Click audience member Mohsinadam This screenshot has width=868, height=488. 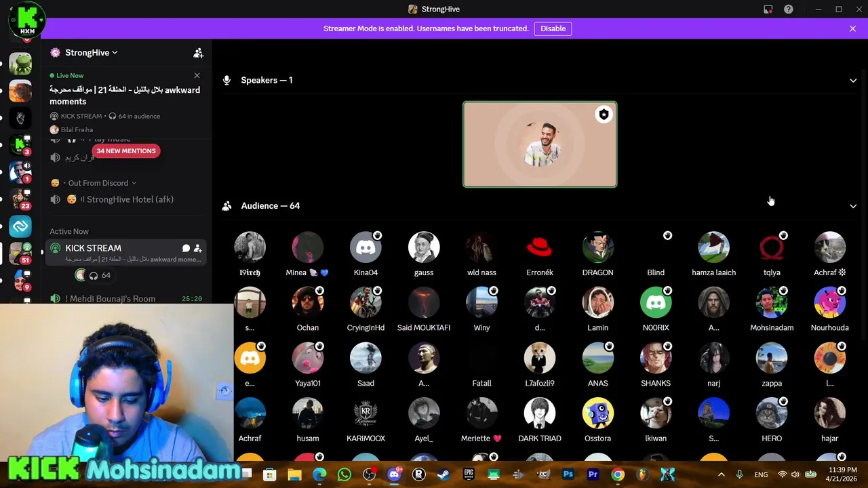coord(772,310)
